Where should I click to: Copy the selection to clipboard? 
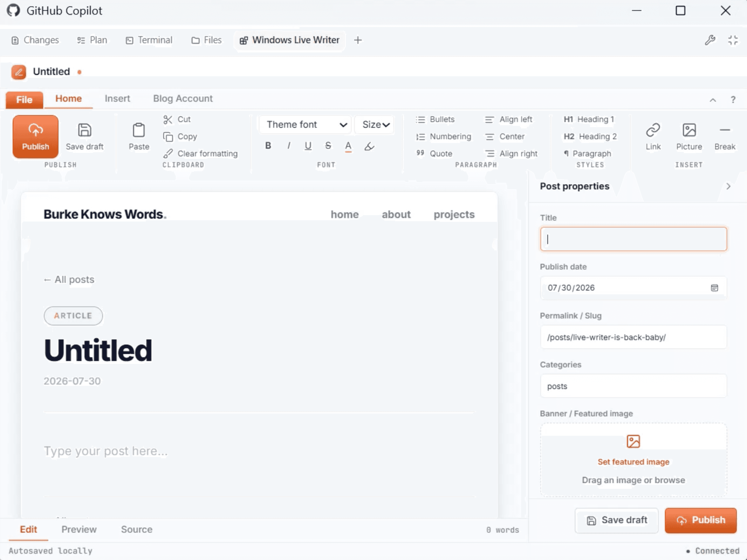pyautogui.click(x=180, y=137)
